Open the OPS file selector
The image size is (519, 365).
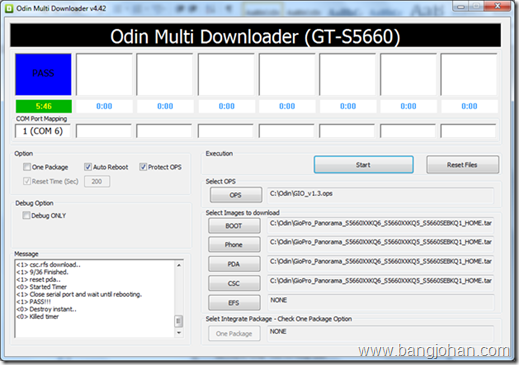[x=236, y=195]
